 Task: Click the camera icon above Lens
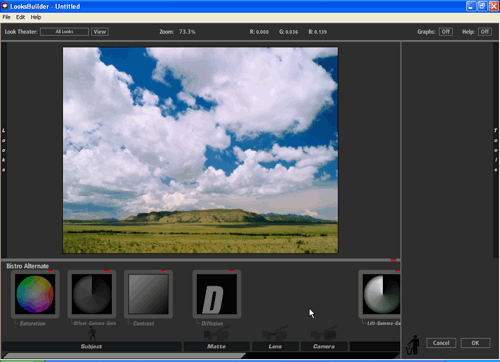pos(275,333)
